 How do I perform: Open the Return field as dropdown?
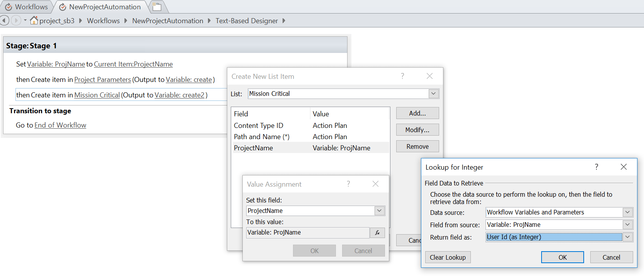(x=628, y=237)
